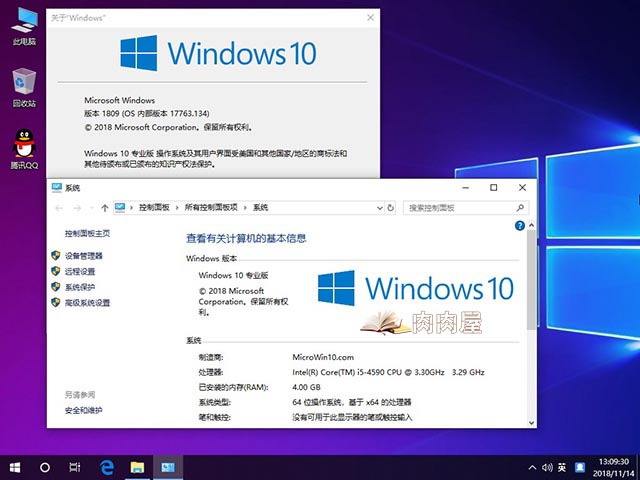The height and width of the screenshot is (480, 640).
Task: Click the volume speaker tray icon
Action: [547, 467]
